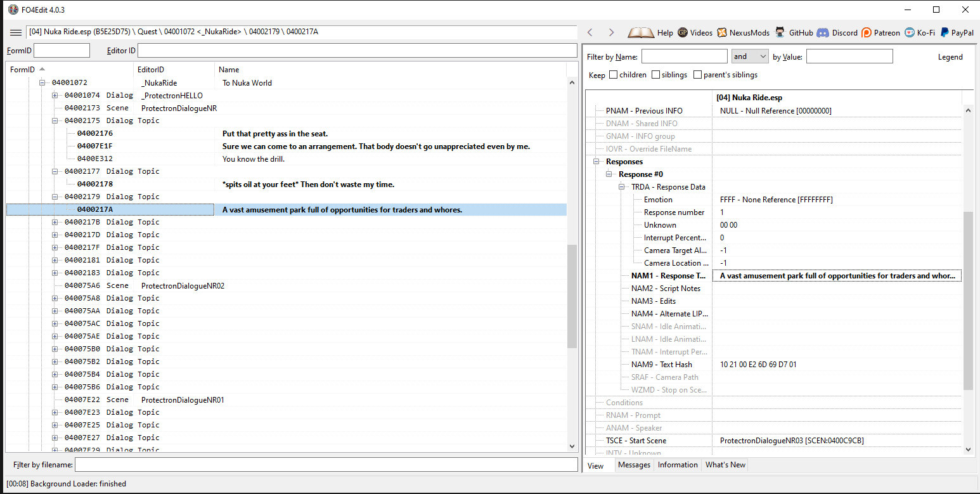980x494 pixels.
Task: Collapse TRDA - Response Data node
Action: (x=622, y=187)
